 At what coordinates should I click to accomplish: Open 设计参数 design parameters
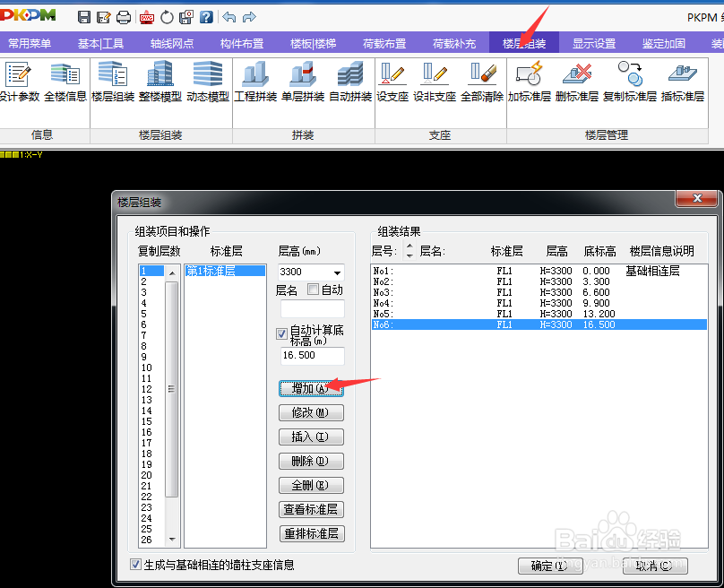coord(20,82)
